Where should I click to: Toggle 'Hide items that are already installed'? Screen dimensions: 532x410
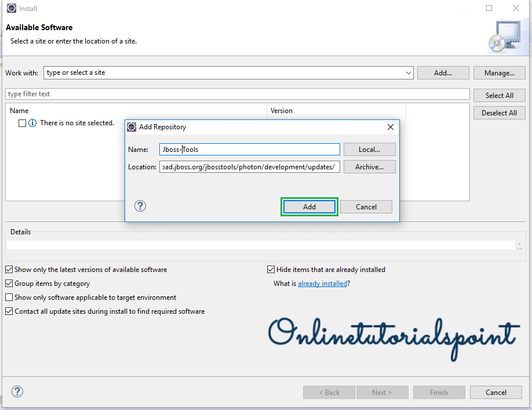[x=271, y=270]
